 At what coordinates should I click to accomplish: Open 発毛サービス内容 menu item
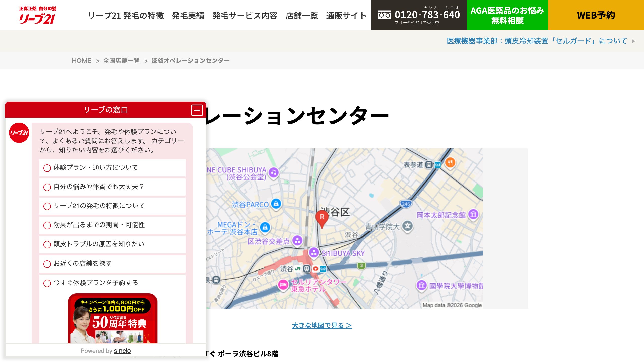pos(245,16)
